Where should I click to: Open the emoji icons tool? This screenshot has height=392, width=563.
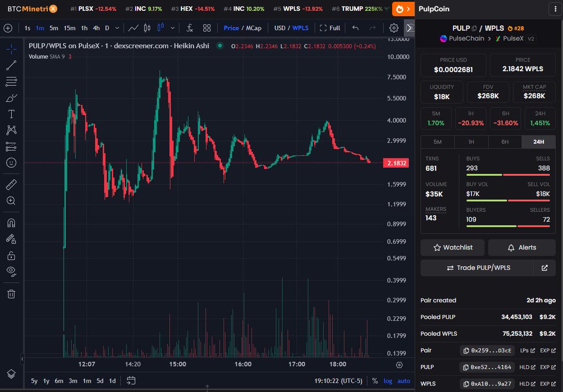coord(11,163)
